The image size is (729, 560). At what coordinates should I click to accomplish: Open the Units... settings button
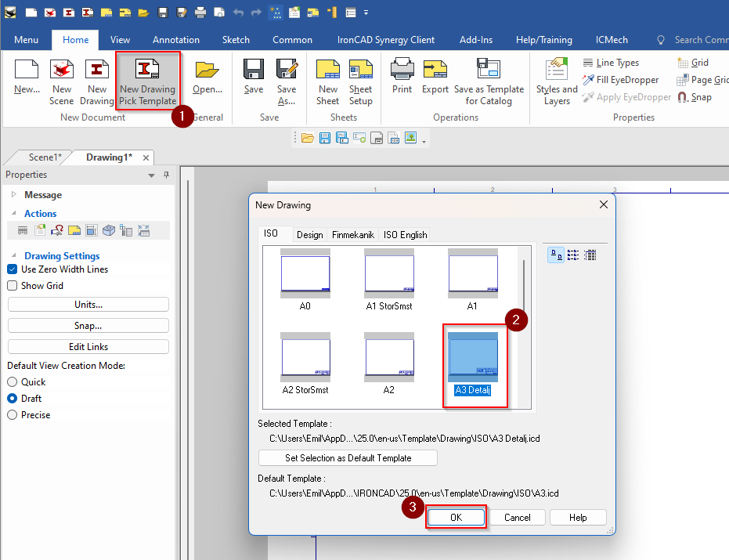click(x=88, y=305)
